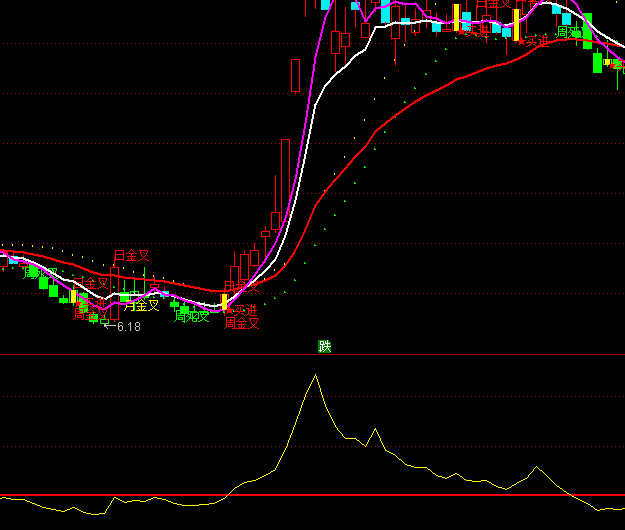Select the 6.18 low price marker
The image size is (625, 530).
(x=128, y=326)
